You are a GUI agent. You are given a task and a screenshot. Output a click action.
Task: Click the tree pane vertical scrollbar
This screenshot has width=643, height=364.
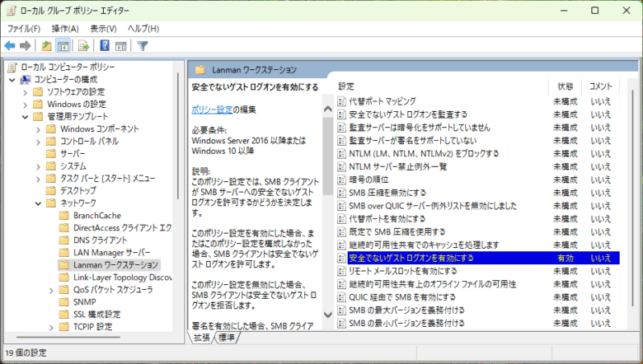pyautogui.click(x=178, y=136)
